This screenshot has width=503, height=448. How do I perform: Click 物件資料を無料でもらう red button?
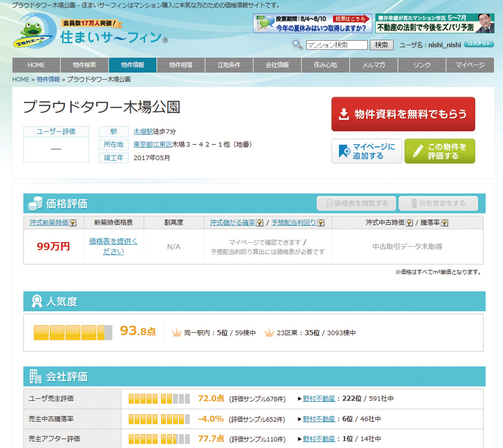tap(403, 114)
